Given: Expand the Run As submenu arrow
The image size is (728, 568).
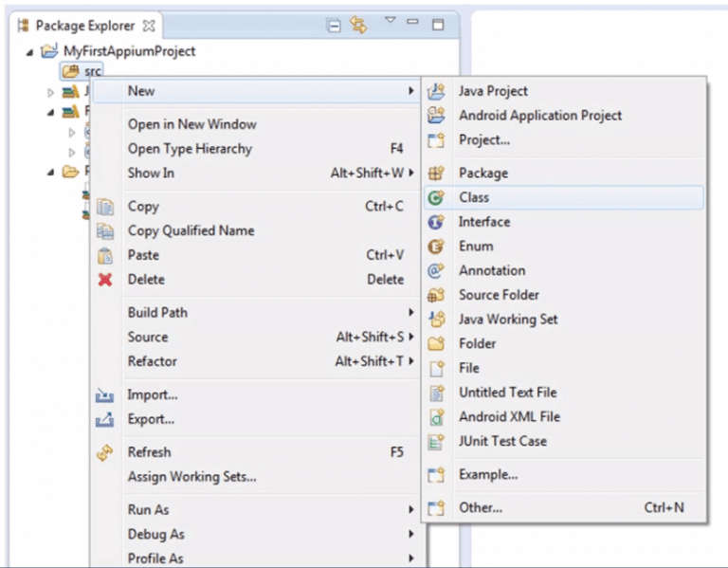Looking at the screenshot, I should pos(410,510).
